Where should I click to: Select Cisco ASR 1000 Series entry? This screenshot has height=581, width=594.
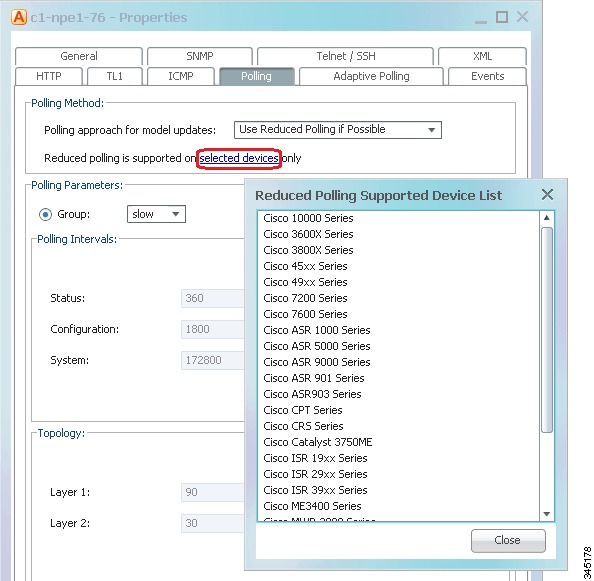point(399,330)
